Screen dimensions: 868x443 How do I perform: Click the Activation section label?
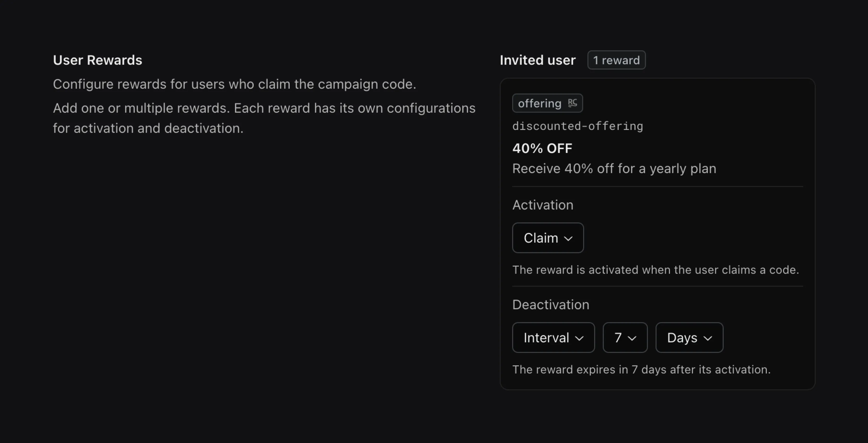click(543, 204)
